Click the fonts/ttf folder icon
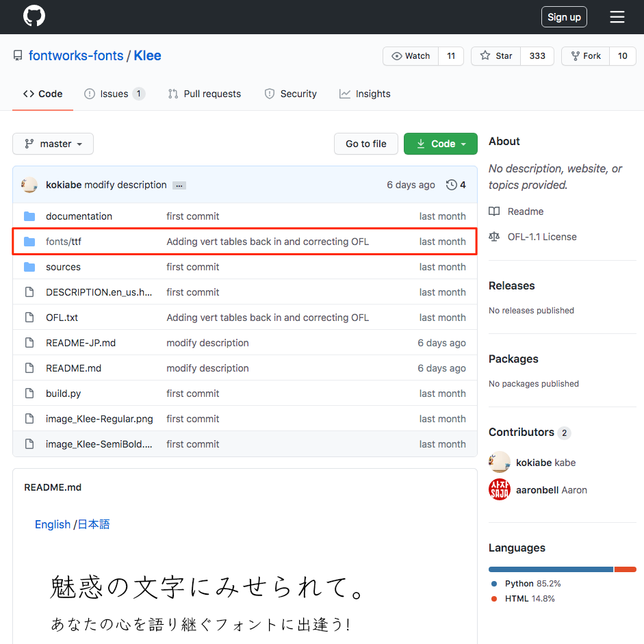 [x=29, y=242]
